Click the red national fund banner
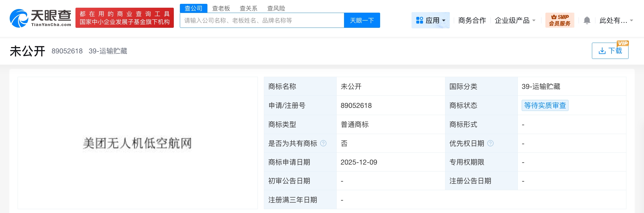Screen dimensions: 644x213 tap(125, 18)
